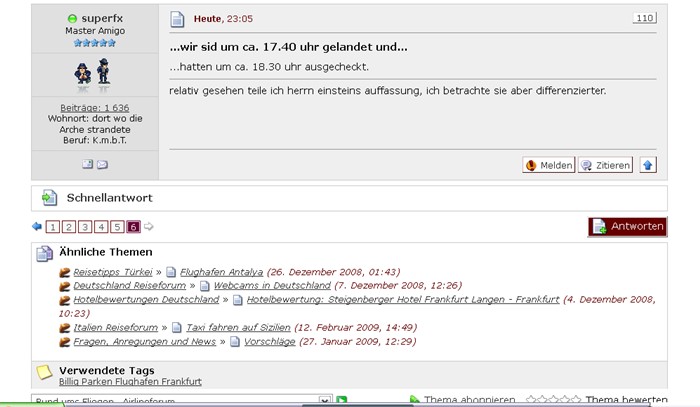Click the Thema bewerten rating stars
This screenshot has width=700, height=407.
click(553, 400)
